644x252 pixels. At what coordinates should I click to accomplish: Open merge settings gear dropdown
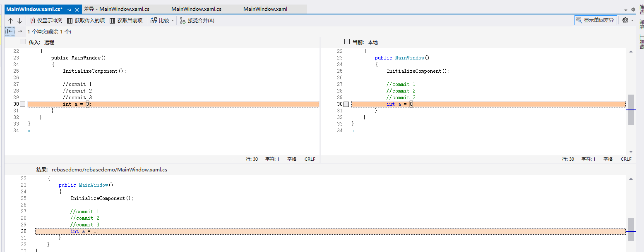(x=628, y=20)
